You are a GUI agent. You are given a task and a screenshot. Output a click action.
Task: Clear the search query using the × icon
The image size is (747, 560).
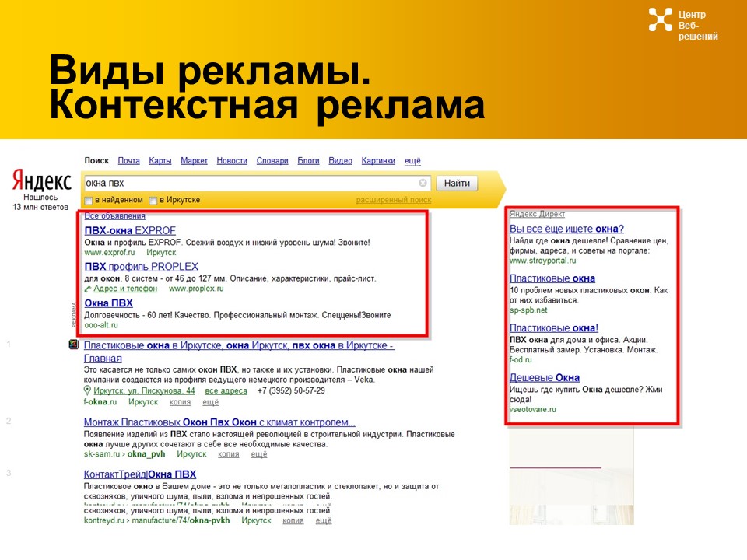(x=423, y=184)
